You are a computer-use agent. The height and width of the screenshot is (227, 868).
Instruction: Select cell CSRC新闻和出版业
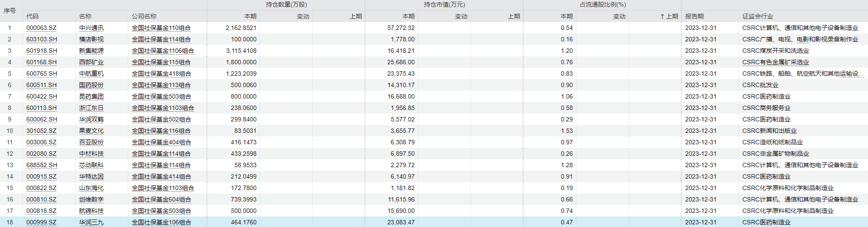pyautogui.click(x=769, y=131)
